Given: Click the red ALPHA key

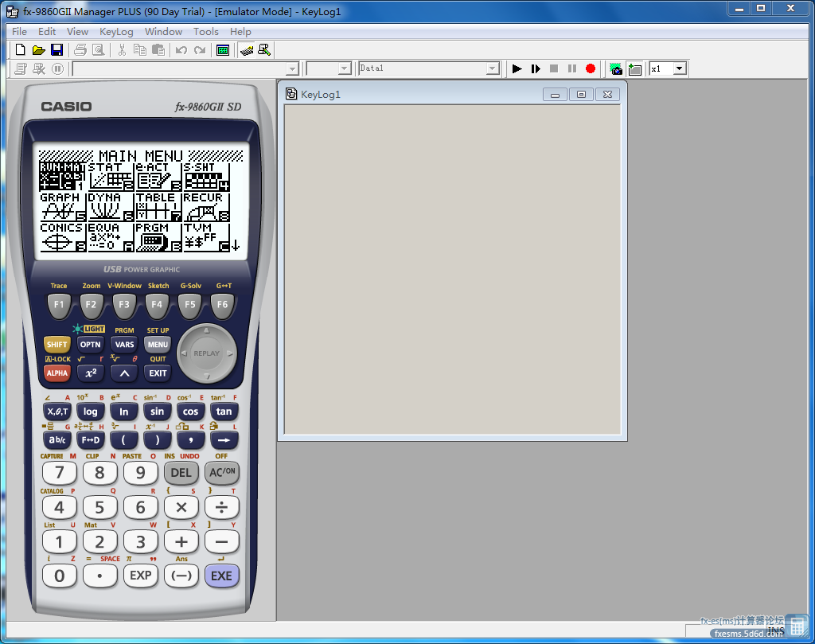Looking at the screenshot, I should click(x=57, y=373).
